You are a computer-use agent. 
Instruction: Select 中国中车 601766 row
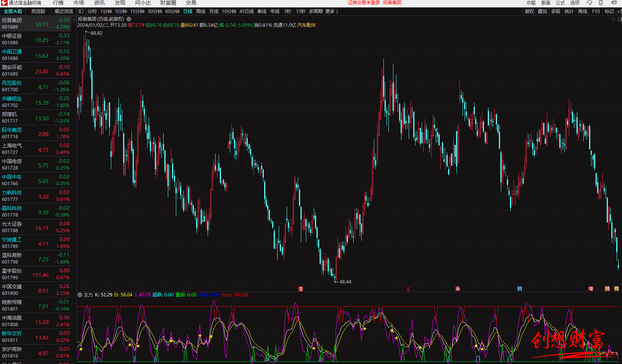tap(36, 180)
